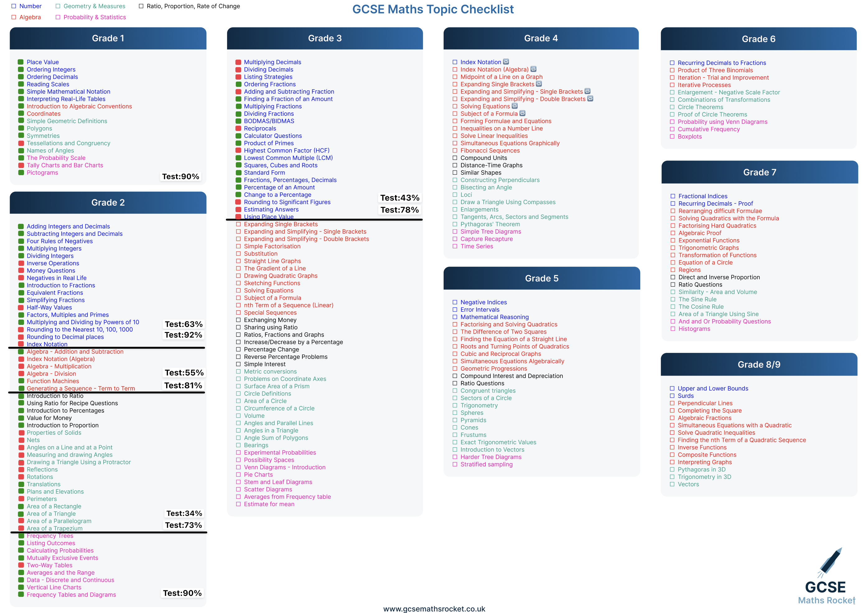Tick the Negative Indices checkbox

(455, 302)
